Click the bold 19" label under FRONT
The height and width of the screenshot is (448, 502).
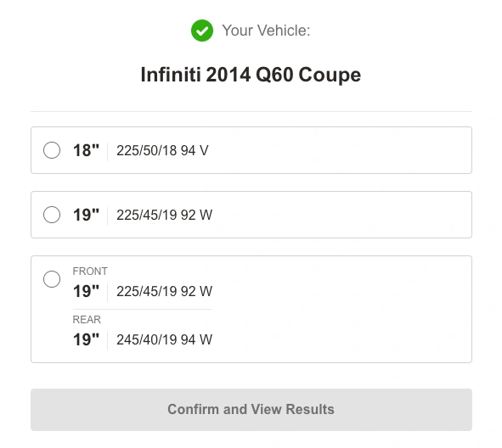[x=86, y=291]
